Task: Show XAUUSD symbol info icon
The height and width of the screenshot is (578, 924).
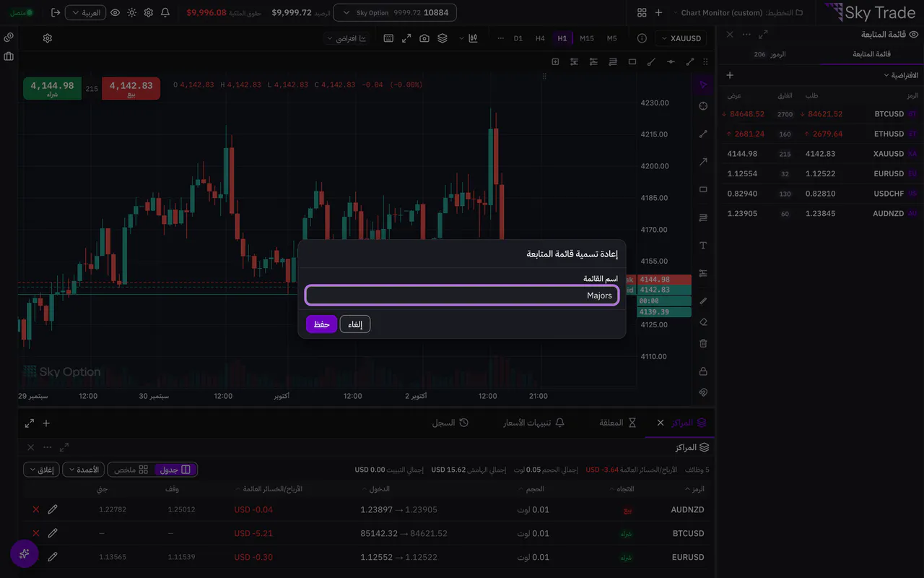Action: click(642, 38)
